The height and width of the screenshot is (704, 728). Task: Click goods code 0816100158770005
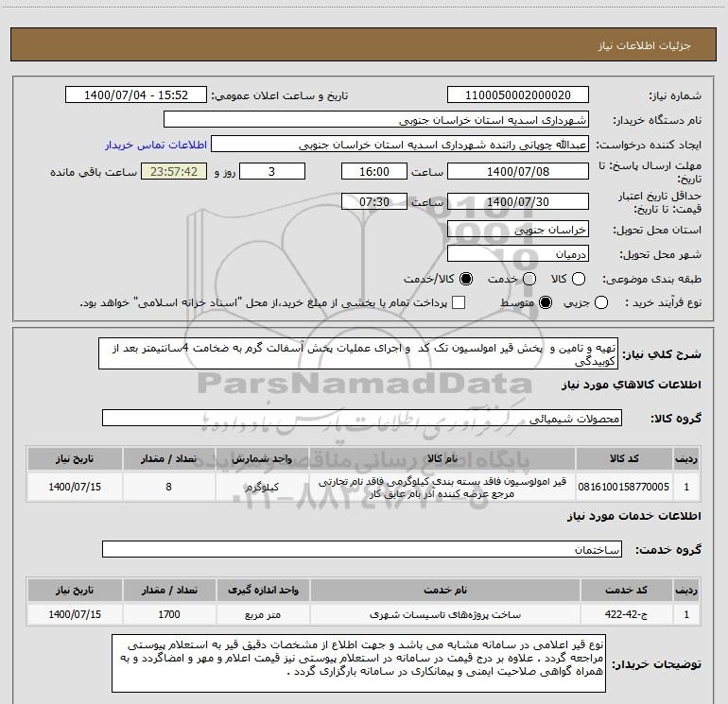coord(624,487)
